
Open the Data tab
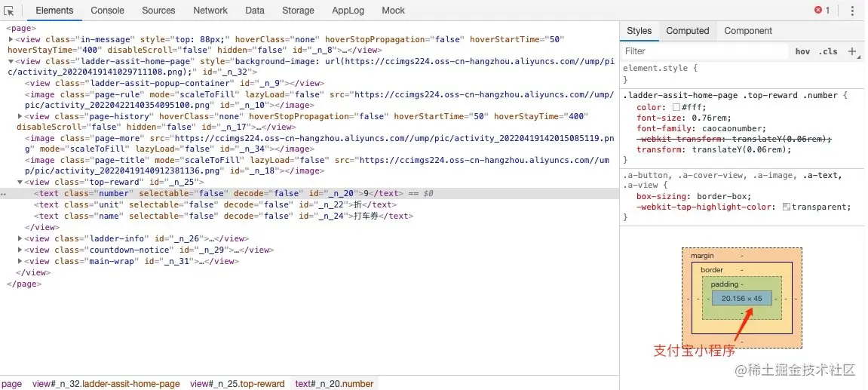(x=255, y=11)
